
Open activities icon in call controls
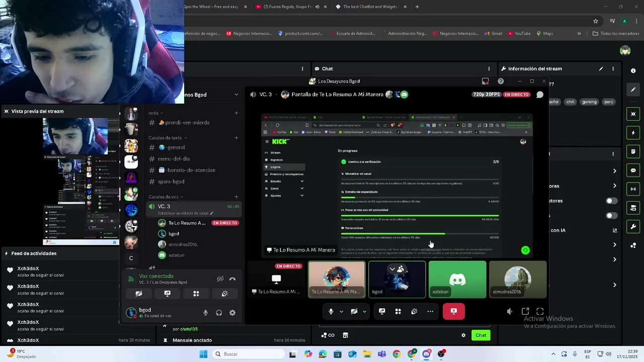pos(398,311)
